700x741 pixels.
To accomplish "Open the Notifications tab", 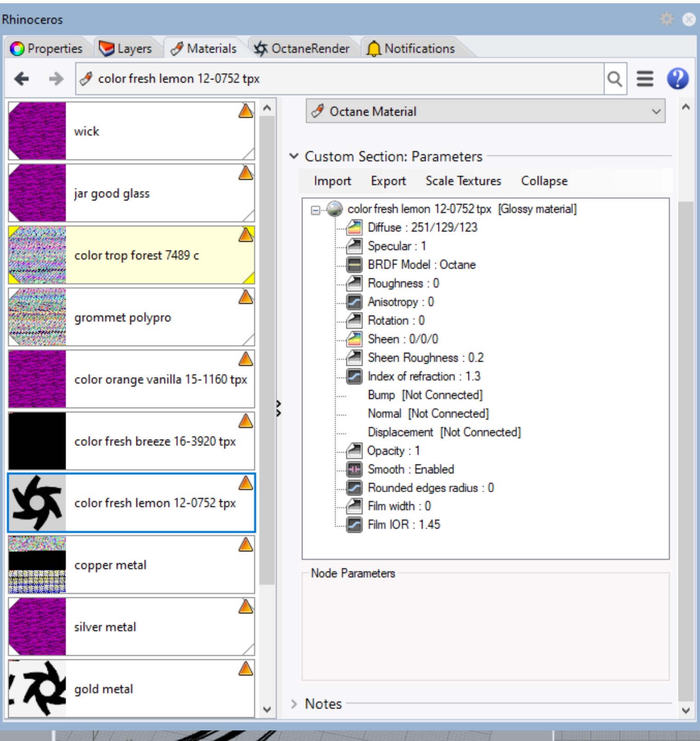I will pos(411,48).
